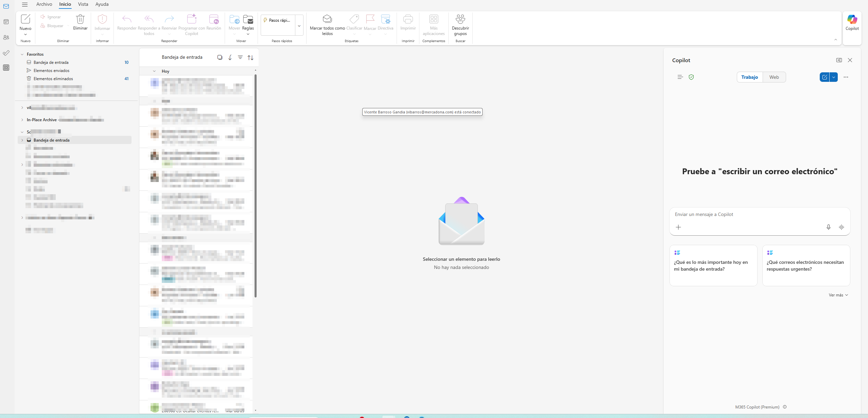868x418 pixels.
Task: Switch Copilot scope to Trabajo
Action: 750,77
